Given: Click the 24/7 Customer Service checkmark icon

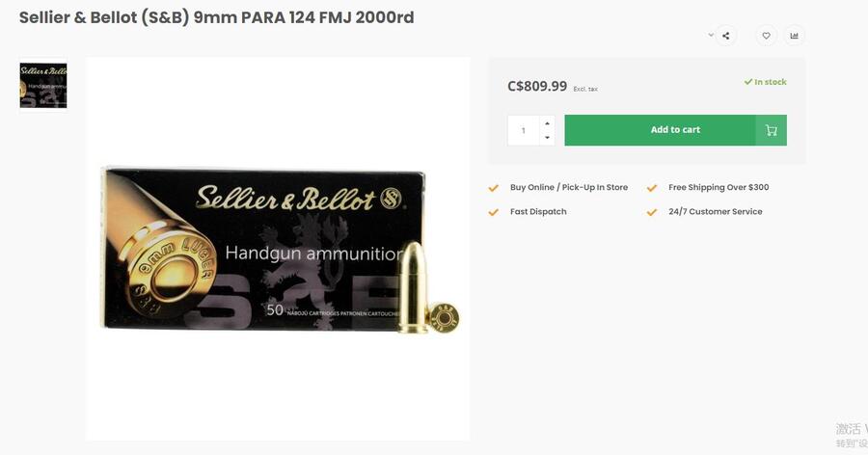Looking at the screenshot, I should tap(652, 212).
